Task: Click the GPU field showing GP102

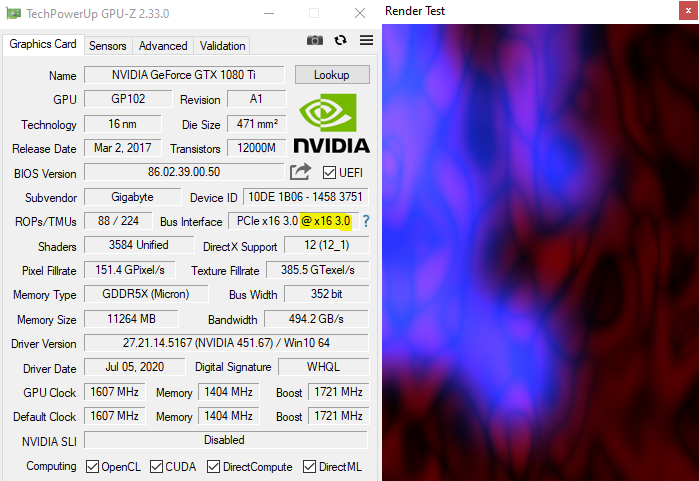Action: [128, 99]
